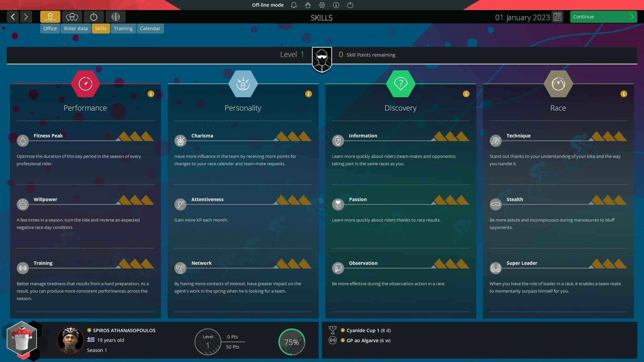Click the forward navigation arrow
644x362 pixels.
pyautogui.click(x=25, y=16)
